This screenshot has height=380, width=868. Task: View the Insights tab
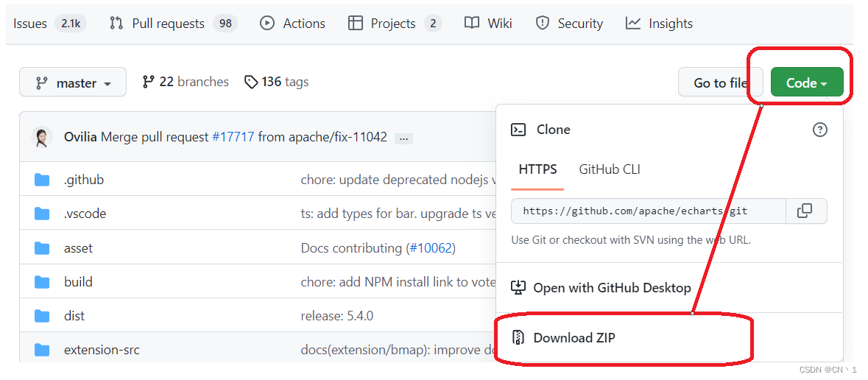pos(659,24)
